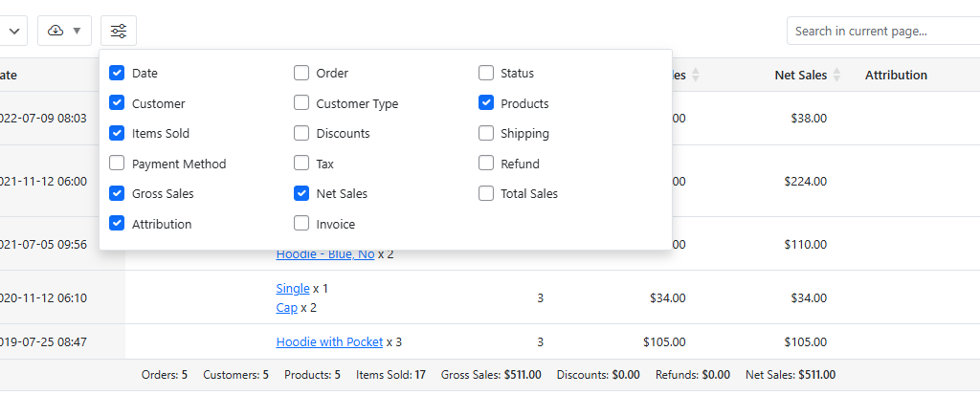The image size is (980, 395).
Task: Turn off the Attribution column checkbox
Action: (x=117, y=224)
